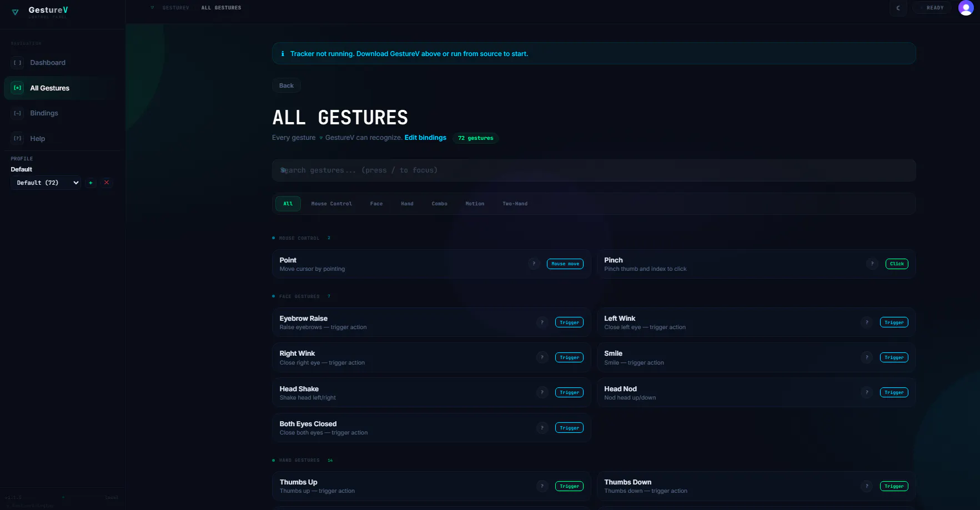Image resolution: width=980 pixels, height=510 pixels.
Task: Click Trigger badge on Thumbs Up
Action: [x=569, y=486]
